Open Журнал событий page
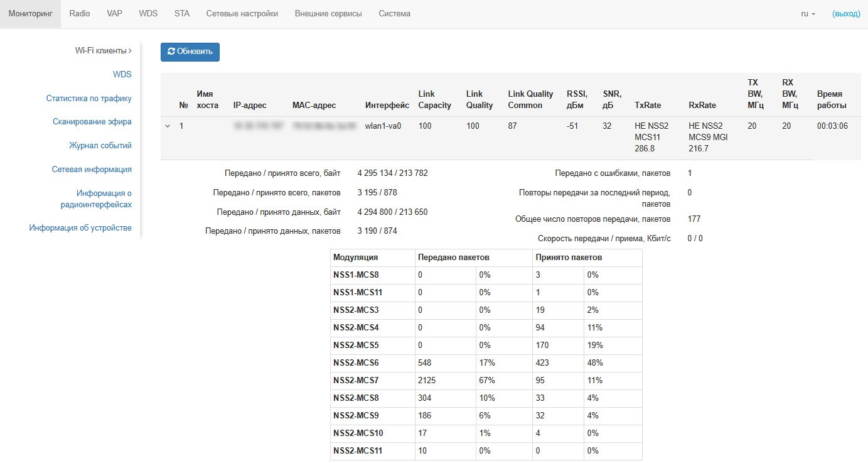This screenshot has width=868, height=463. pos(100,146)
